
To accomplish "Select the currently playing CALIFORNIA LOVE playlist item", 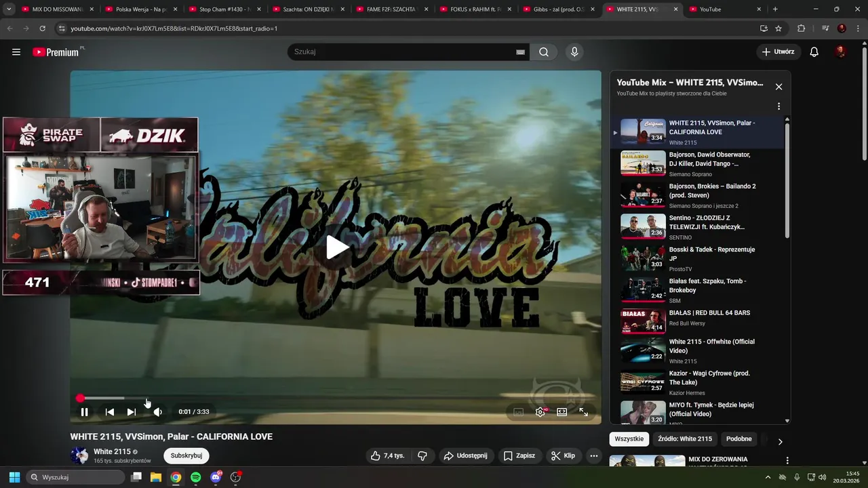I will [698, 132].
